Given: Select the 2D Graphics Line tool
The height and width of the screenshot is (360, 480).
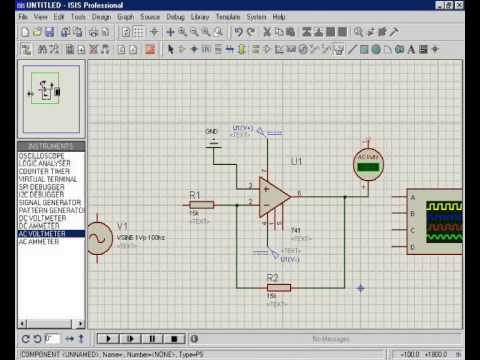Looking at the screenshot, I should 352,50.
